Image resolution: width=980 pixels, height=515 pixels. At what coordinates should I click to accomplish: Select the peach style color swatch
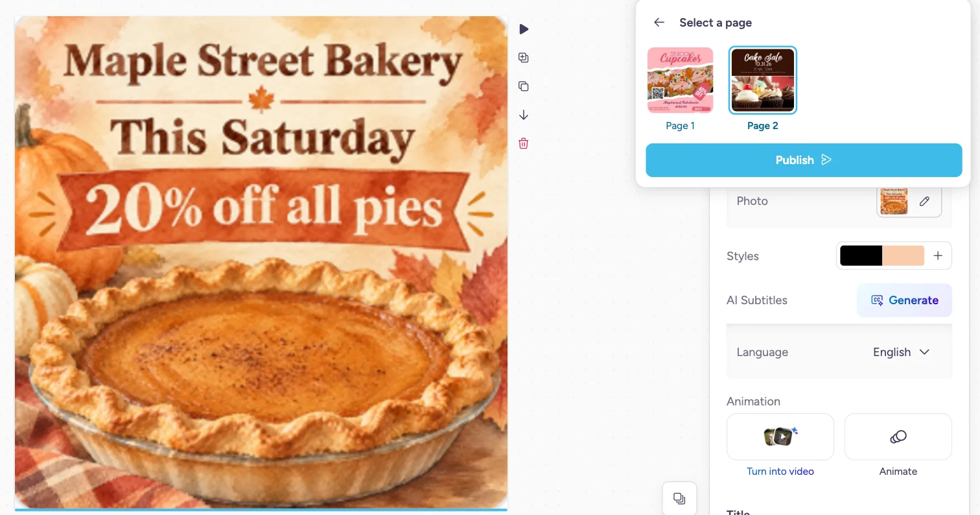(x=903, y=256)
